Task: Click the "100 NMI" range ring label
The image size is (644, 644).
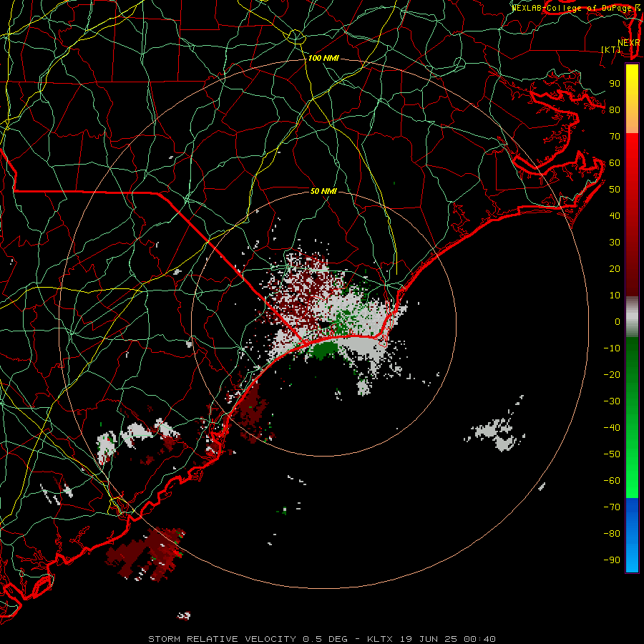Action: tap(323, 59)
